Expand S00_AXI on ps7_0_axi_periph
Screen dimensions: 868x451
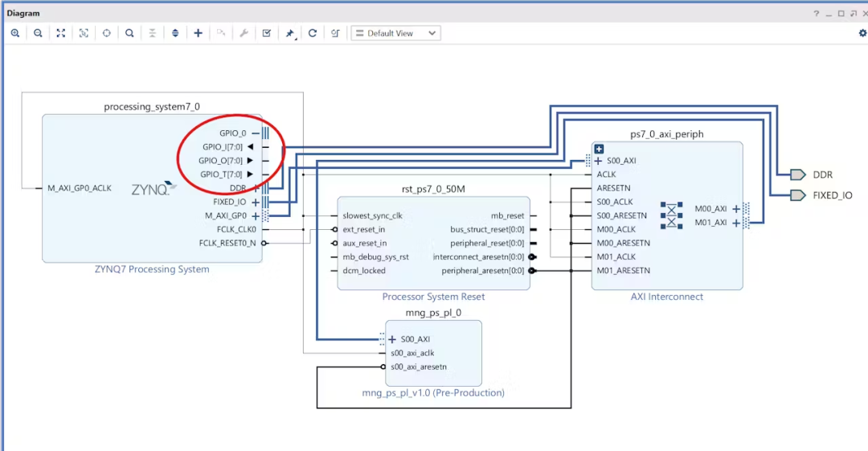[x=598, y=161]
